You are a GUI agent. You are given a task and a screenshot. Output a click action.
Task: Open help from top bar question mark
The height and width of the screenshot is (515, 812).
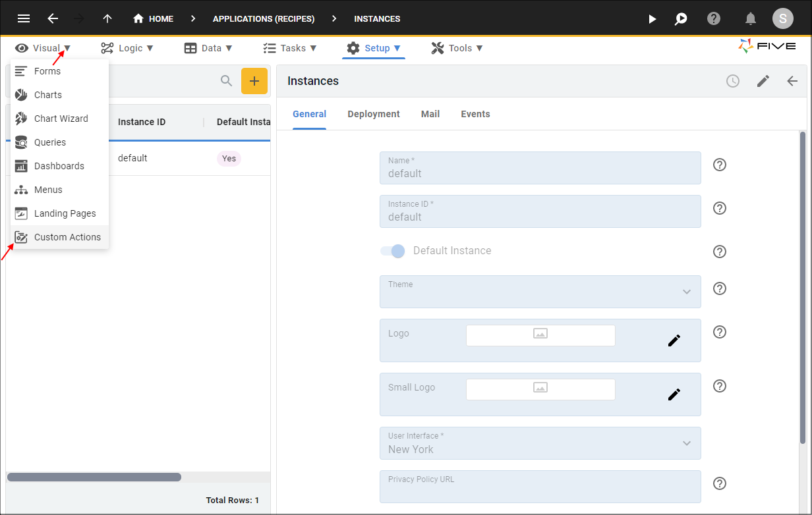[714, 18]
